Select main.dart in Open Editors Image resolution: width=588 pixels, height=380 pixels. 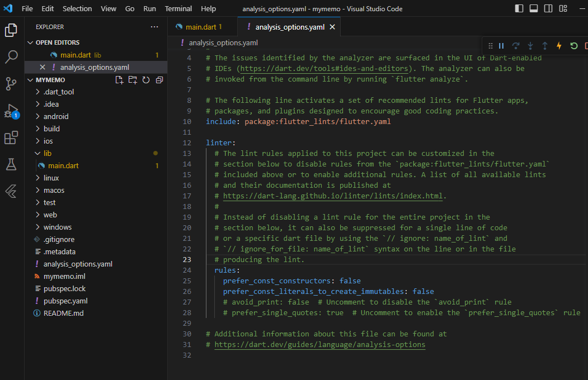(x=96, y=55)
